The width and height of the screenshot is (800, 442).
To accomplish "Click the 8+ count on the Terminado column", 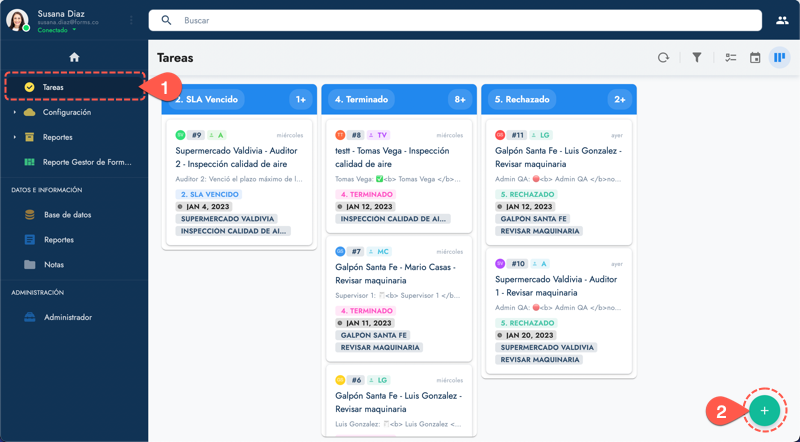I will click(459, 99).
